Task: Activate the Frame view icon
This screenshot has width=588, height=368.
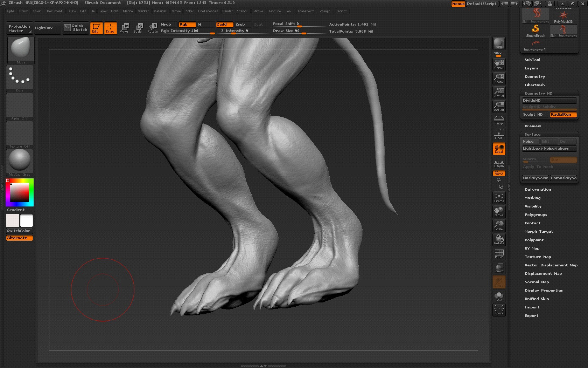Action: (x=499, y=197)
